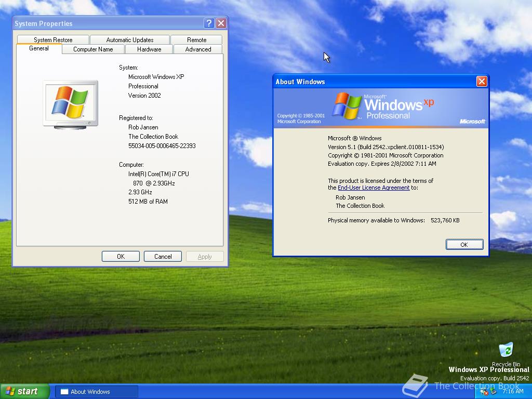Open the Hardware tab

coord(149,49)
